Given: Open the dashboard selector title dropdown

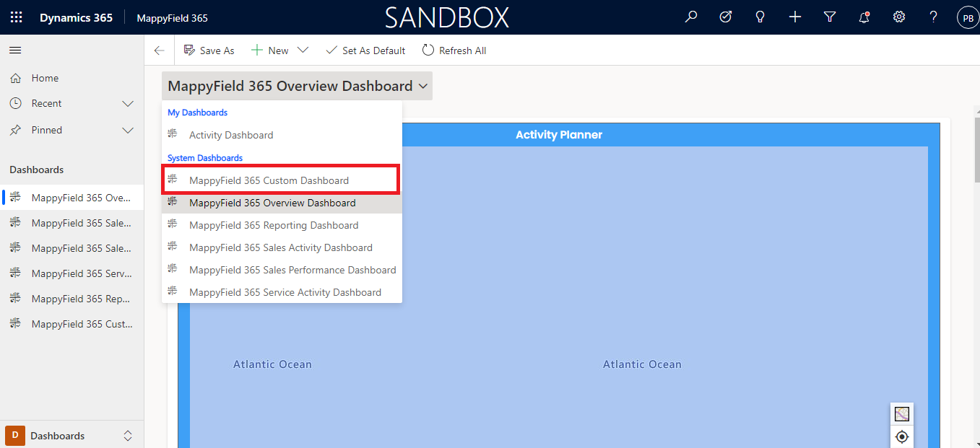Looking at the screenshot, I should click(298, 86).
